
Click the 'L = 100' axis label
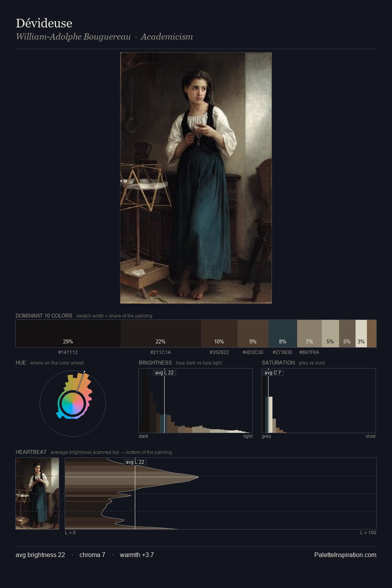click(368, 533)
